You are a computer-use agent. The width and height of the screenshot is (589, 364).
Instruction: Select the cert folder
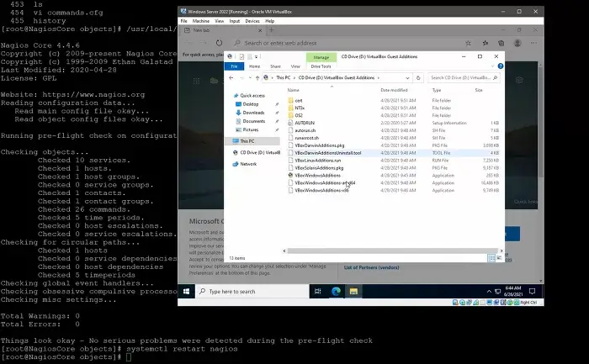(x=299, y=100)
